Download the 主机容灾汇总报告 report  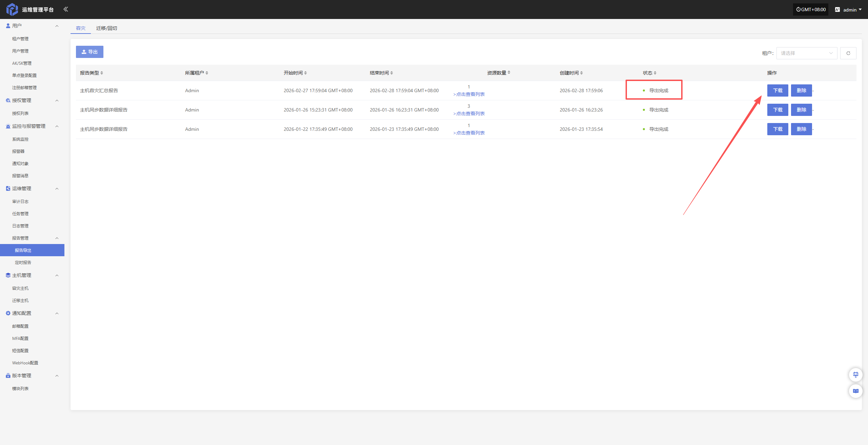click(777, 90)
